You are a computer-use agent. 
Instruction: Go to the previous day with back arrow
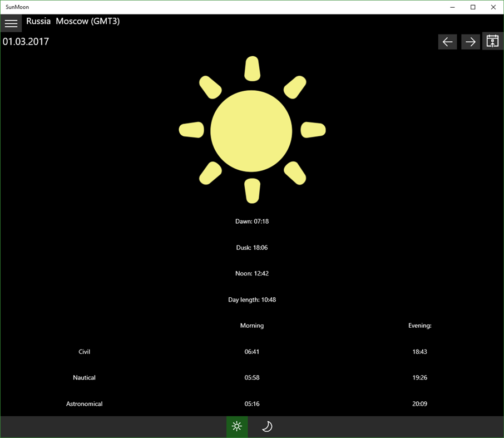(x=447, y=41)
